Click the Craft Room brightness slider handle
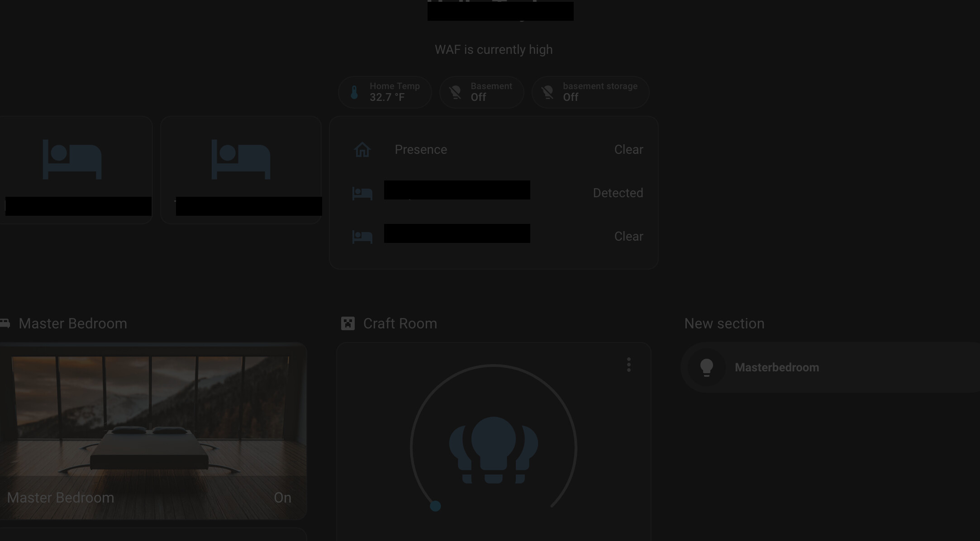The height and width of the screenshot is (541, 980). 435,506
